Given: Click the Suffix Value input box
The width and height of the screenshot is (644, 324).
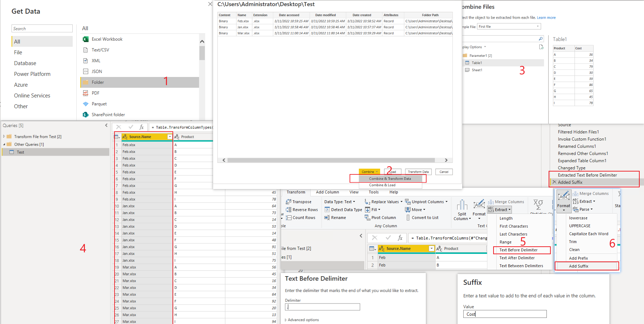Looking at the screenshot, I should pos(505,314).
